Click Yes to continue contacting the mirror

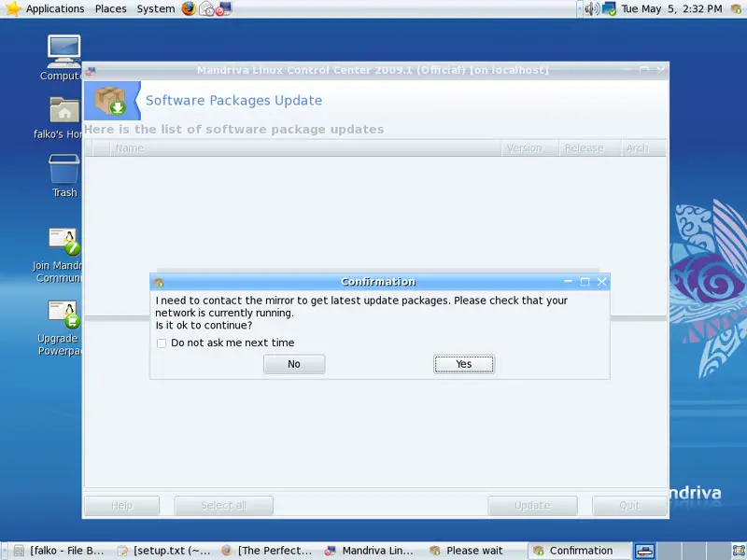pos(463,364)
